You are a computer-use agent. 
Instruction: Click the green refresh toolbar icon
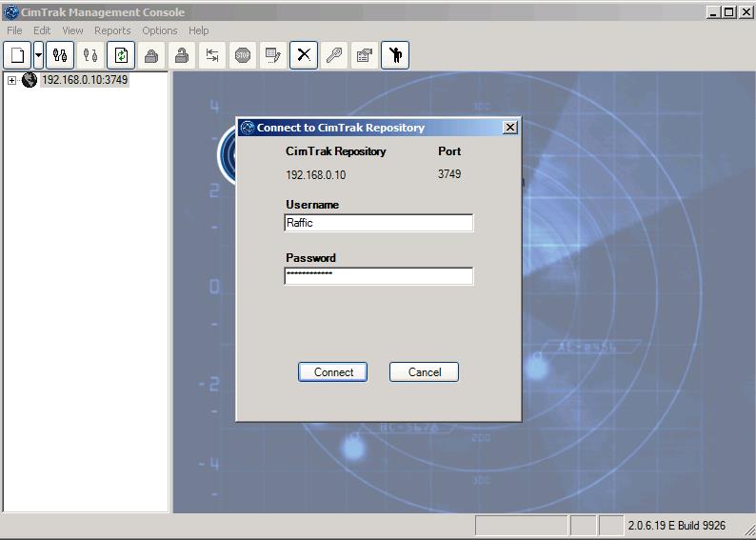121,55
